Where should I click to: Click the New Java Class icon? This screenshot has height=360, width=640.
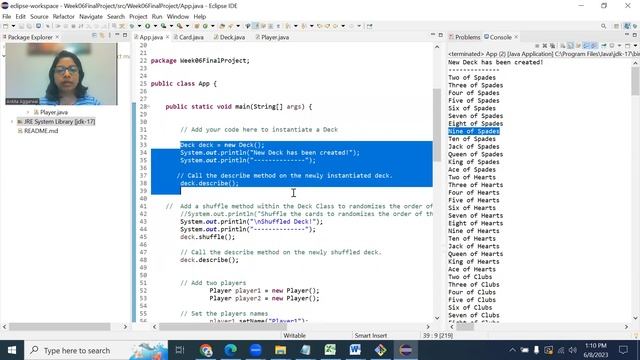pyautogui.click(x=205, y=26)
